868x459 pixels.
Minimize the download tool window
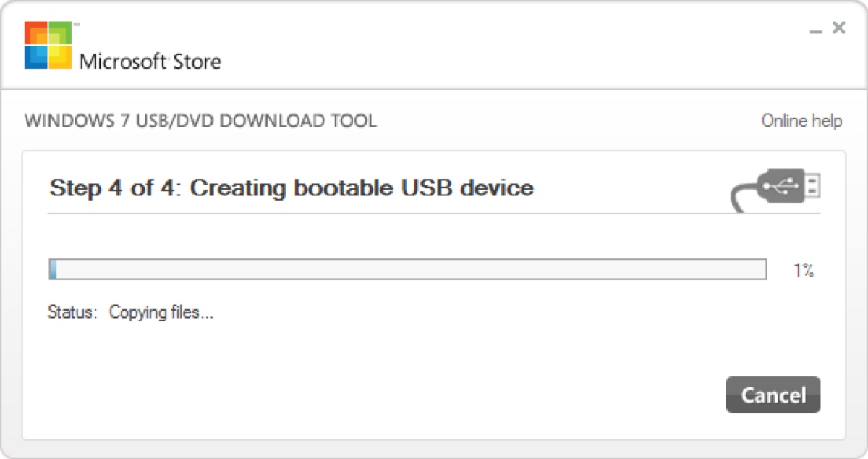tap(815, 30)
